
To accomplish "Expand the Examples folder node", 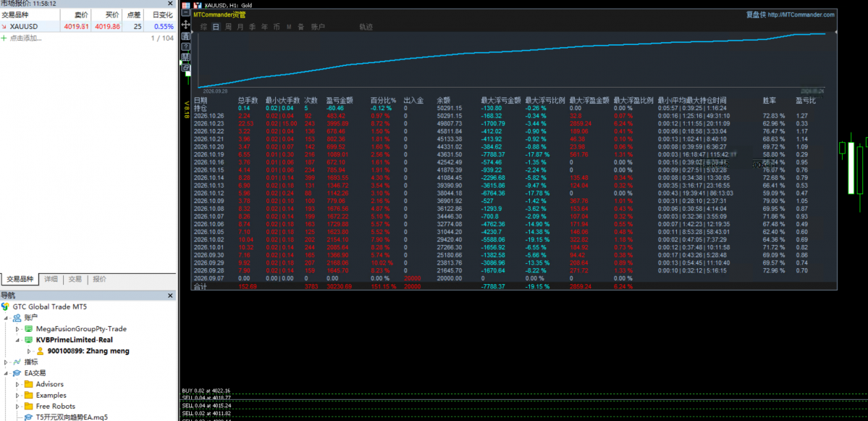I will pos(17,396).
